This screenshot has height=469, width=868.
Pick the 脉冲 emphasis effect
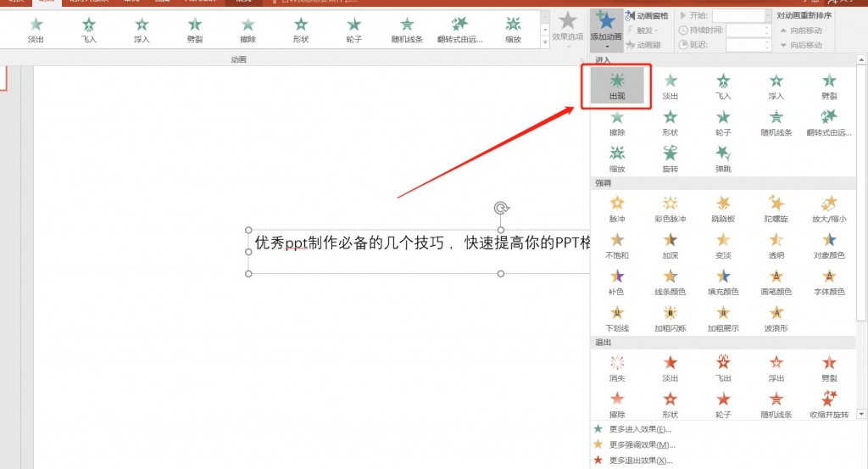(x=616, y=208)
